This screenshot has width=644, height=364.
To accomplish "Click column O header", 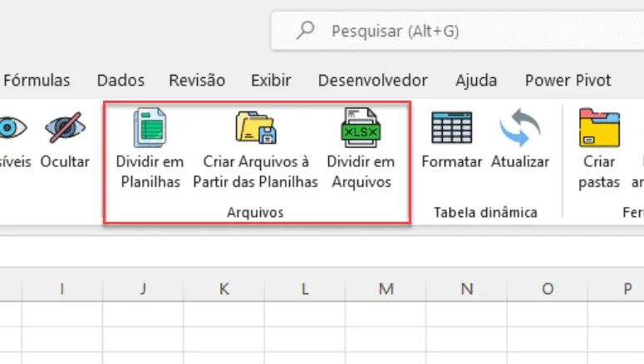I will click(548, 289).
